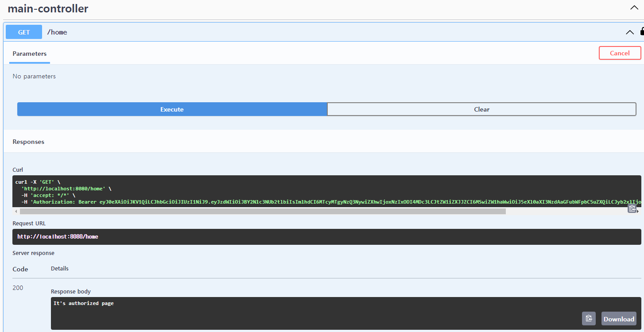Image resolution: width=644 pixels, height=332 pixels.
Task: Click the curl scrollbar right arrow
Action: tap(637, 212)
